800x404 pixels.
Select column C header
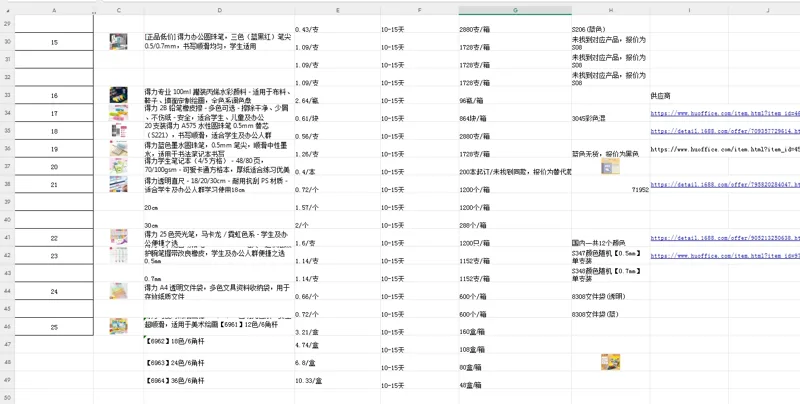click(x=118, y=11)
